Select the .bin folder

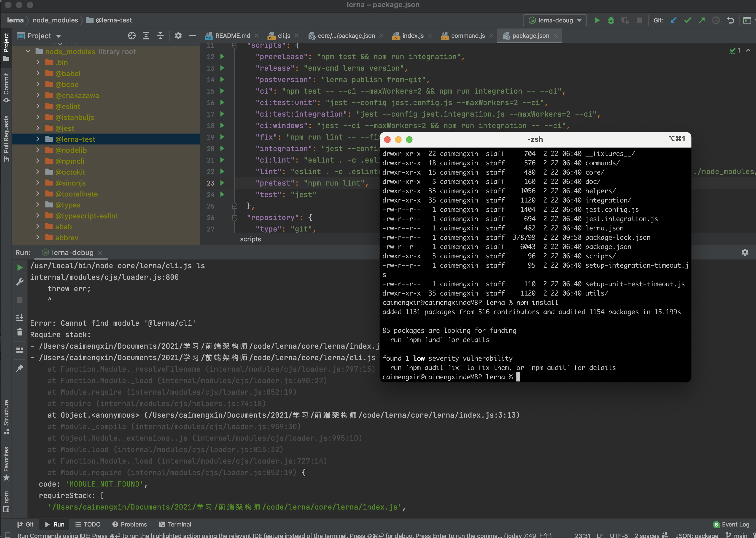tap(62, 62)
